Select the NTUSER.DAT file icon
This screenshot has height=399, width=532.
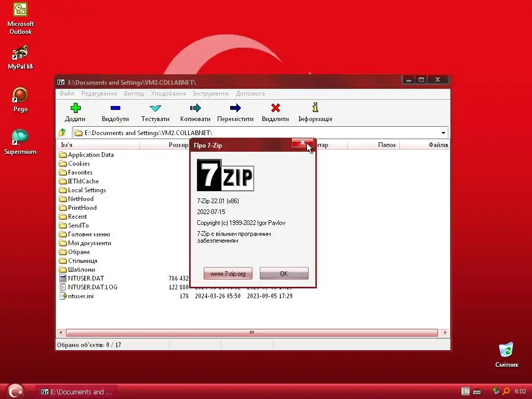62,278
